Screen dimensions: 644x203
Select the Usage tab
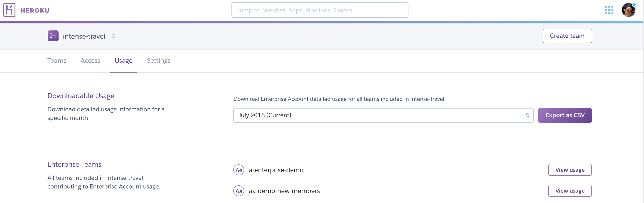click(x=123, y=61)
